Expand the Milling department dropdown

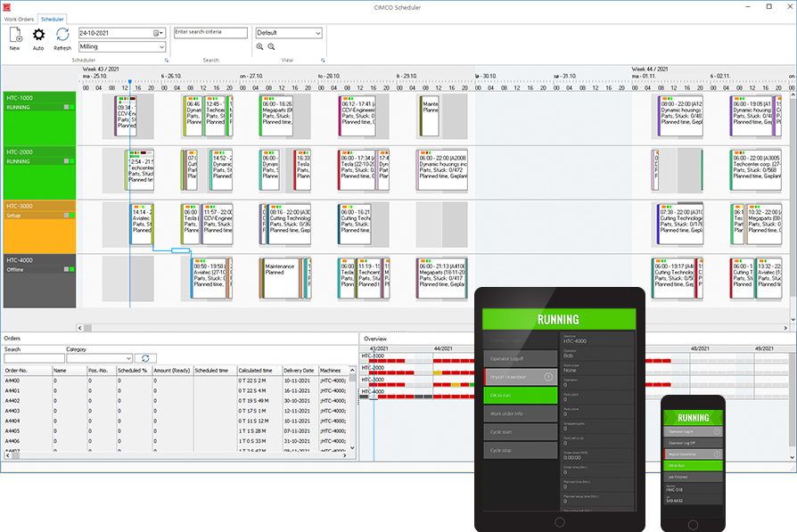(x=161, y=46)
